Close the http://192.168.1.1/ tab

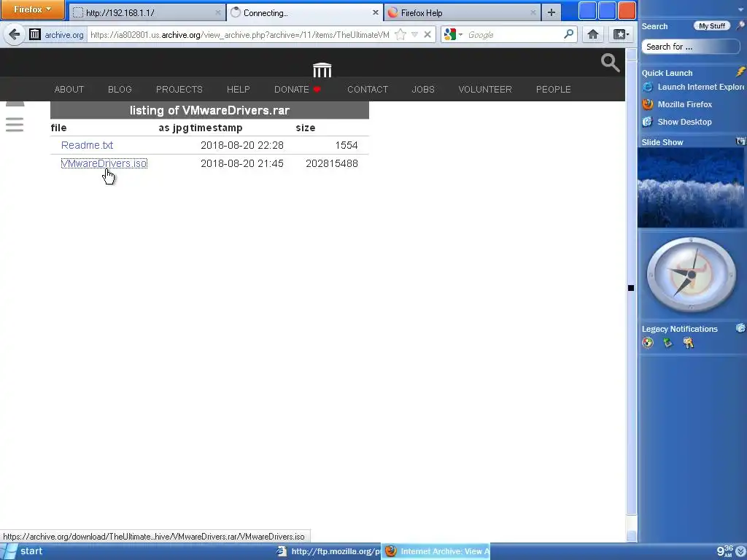tap(217, 13)
